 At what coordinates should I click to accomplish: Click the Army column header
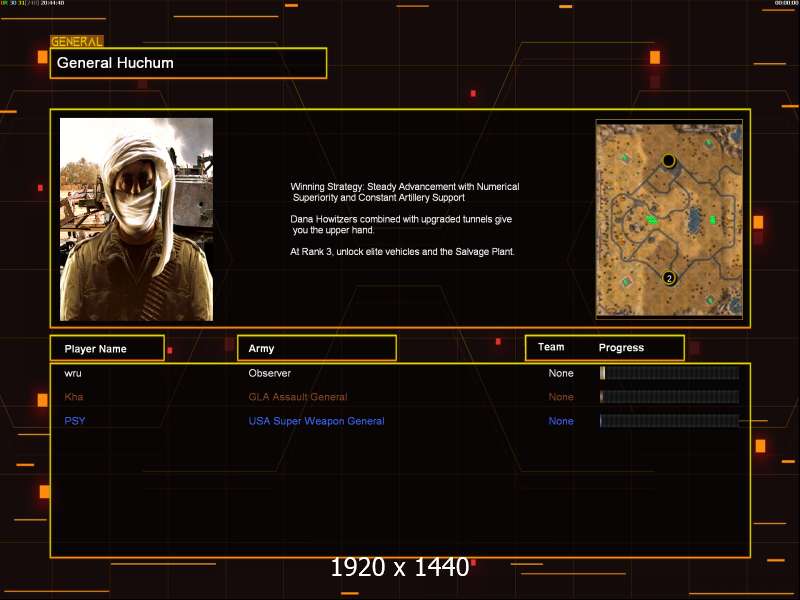click(317, 348)
